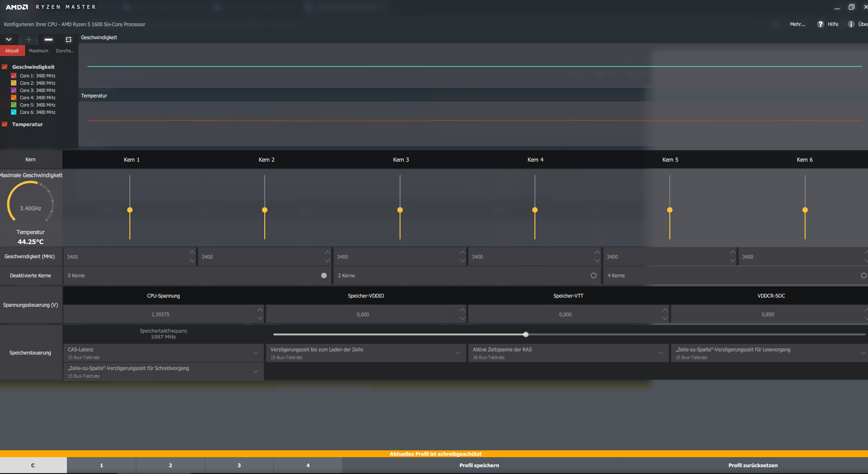Toggle the Geschwindigkeit graph checkbox
The image size is (868, 474).
tap(5, 67)
